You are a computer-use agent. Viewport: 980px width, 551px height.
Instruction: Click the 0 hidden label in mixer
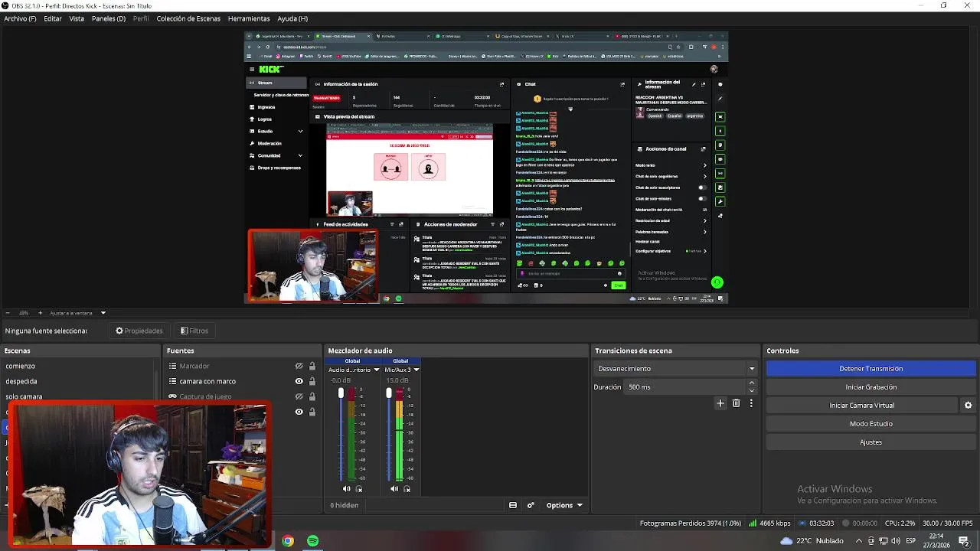click(345, 505)
